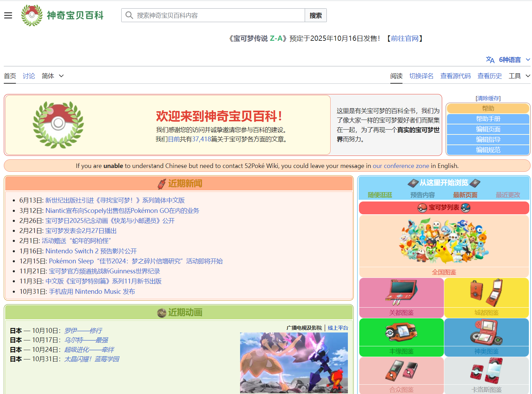Click the 帮助手册 button
Image resolution: width=532 pixels, height=394 pixels.
pyautogui.click(x=488, y=119)
